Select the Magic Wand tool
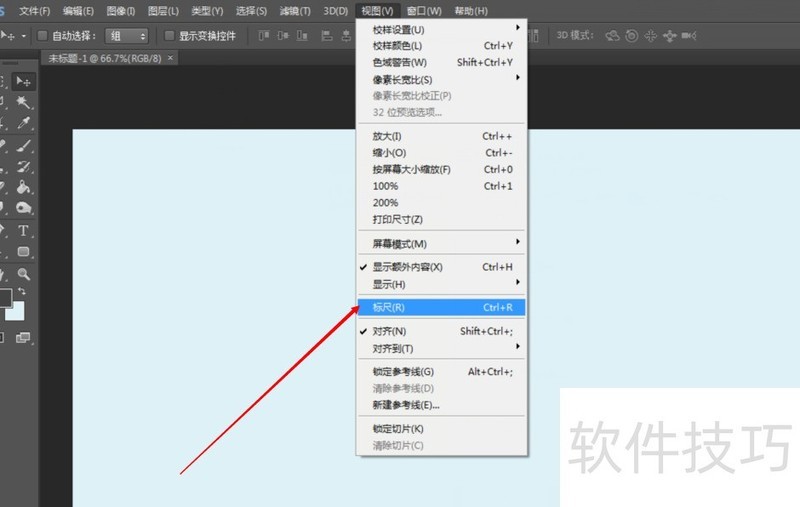The height and width of the screenshot is (507, 800). pyautogui.click(x=23, y=102)
